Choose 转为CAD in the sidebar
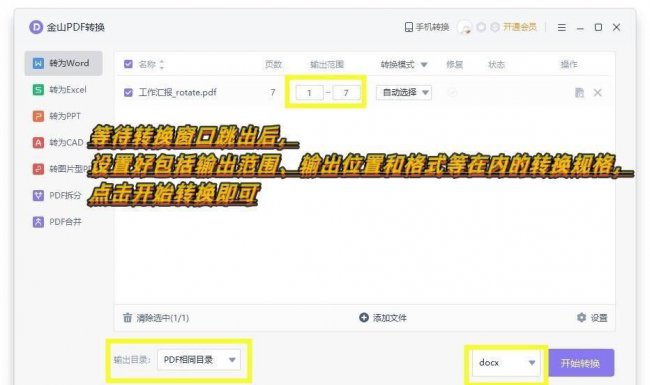Viewport: 650px width, 385px height. [x=58, y=143]
